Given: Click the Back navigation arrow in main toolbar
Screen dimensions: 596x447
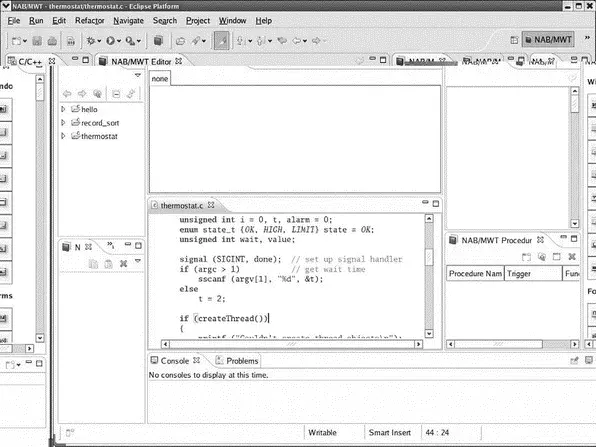Looking at the screenshot, I should click(296, 41).
